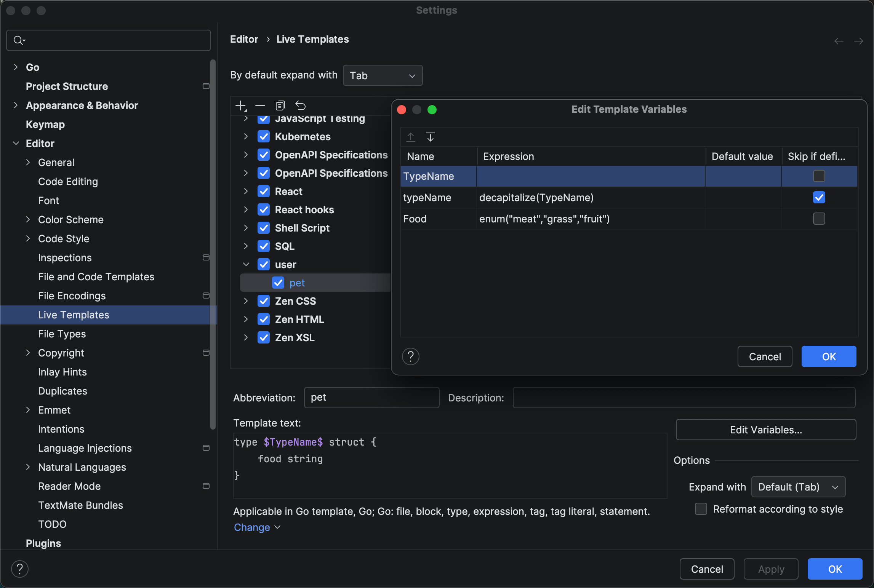Select Live Templates in the settings sidebar

tap(73, 315)
